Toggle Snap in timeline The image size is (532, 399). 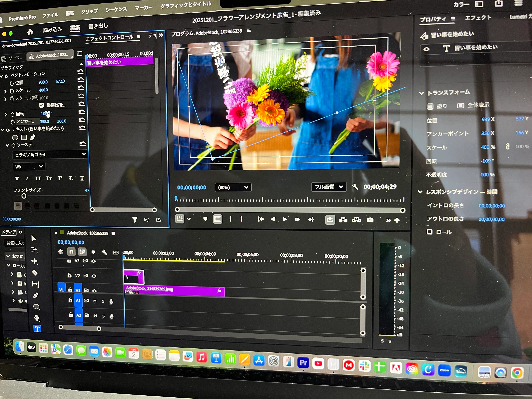tap(71, 252)
